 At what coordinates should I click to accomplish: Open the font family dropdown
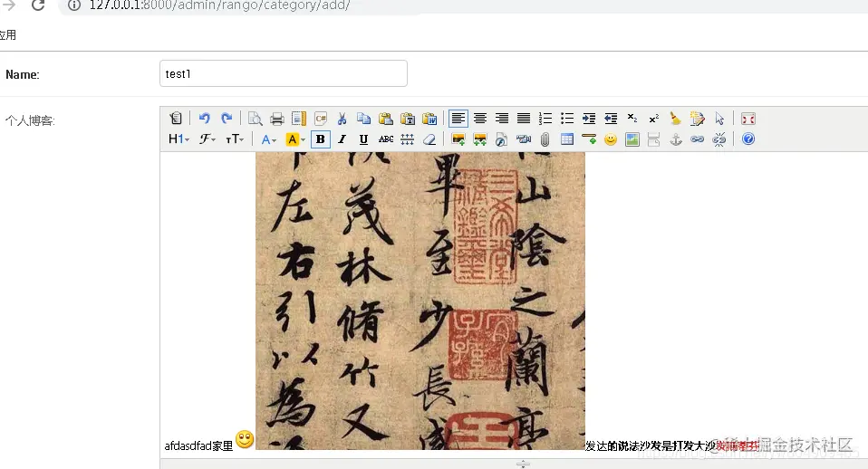pyautogui.click(x=207, y=139)
